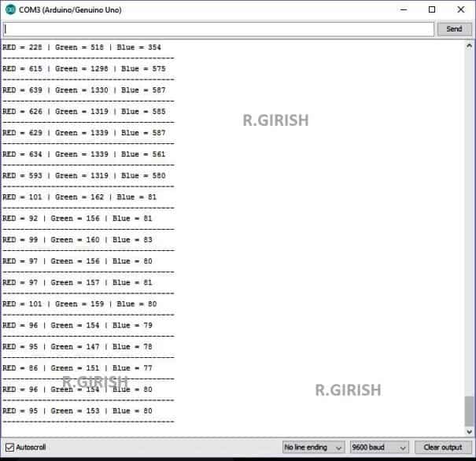Screen dimensions: 476x461
Task: Click the line 'RED = 86 | Green = 151'
Action: click(77, 368)
